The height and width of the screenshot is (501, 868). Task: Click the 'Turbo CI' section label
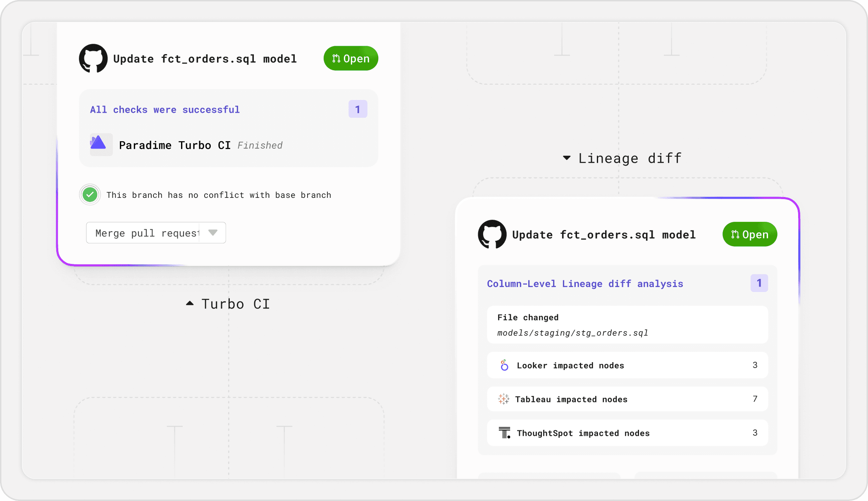point(236,304)
